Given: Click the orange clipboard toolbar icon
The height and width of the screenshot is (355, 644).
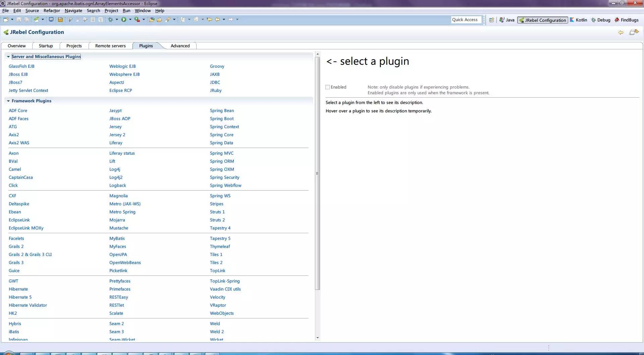Looking at the screenshot, I should point(60,19).
